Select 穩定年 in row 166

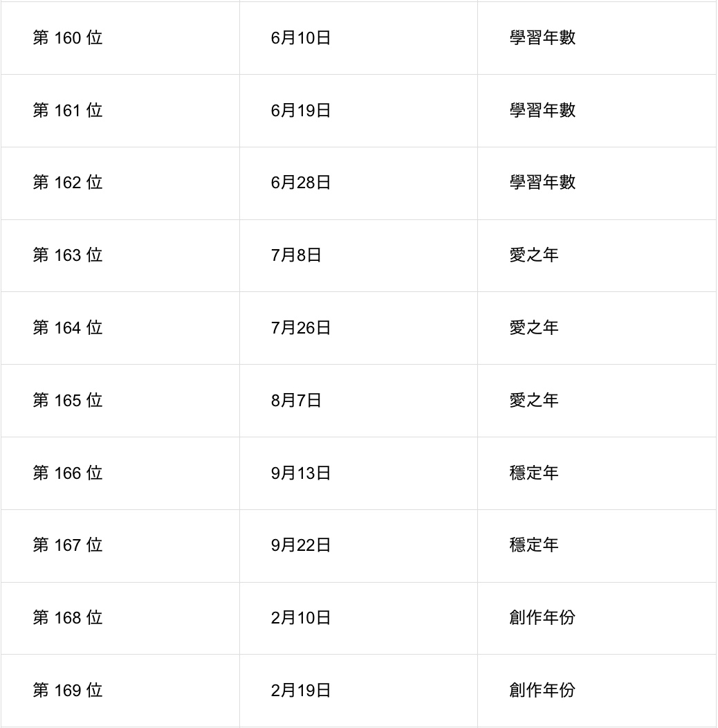(x=533, y=473)
